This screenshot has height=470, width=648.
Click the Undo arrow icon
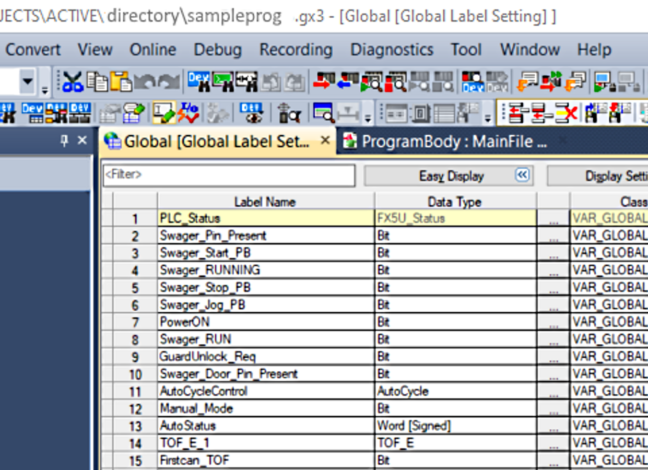[x=144, y=82]
